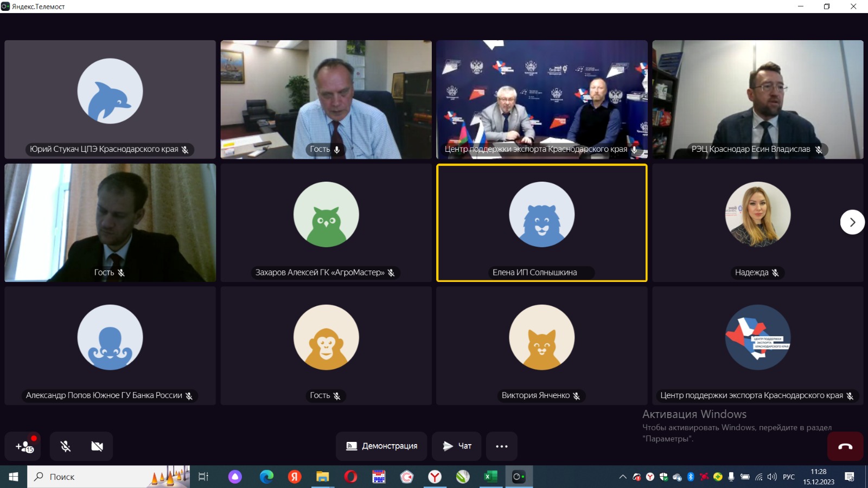The width and height of the screenshot is (868, 488).
Task: Click the Яндекс.Телемост taskbar icon
Action: 519,477
